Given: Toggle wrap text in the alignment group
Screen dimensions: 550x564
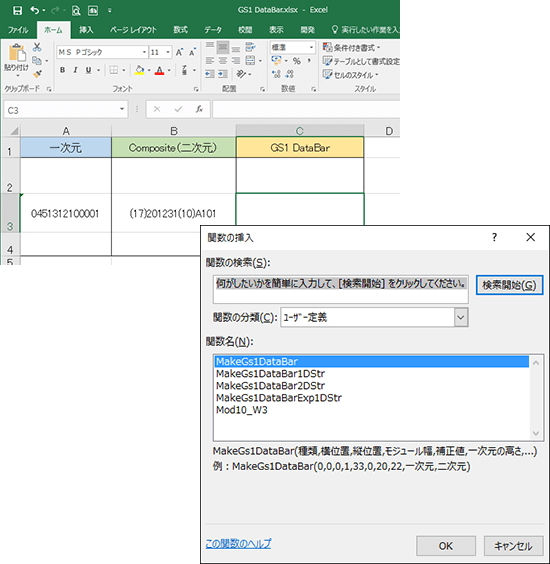Looking at the screenshot, I should 250,47.
